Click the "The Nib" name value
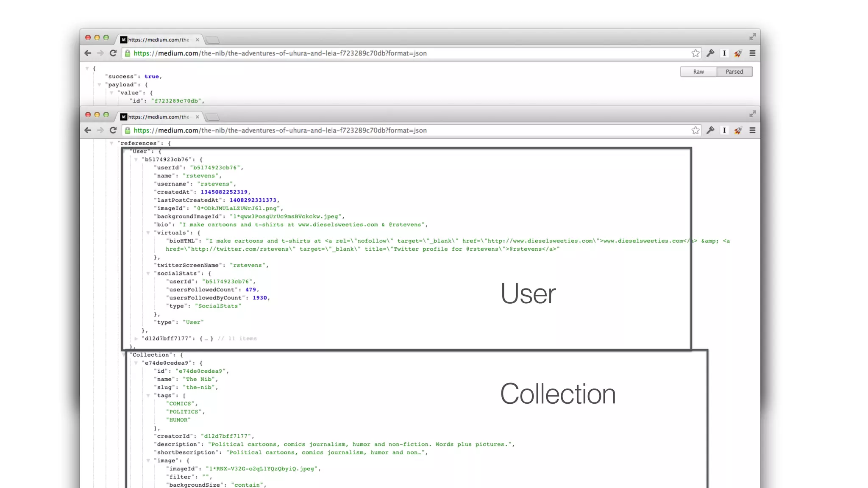Screen dimensions: 868x488 tap(199, 379)
